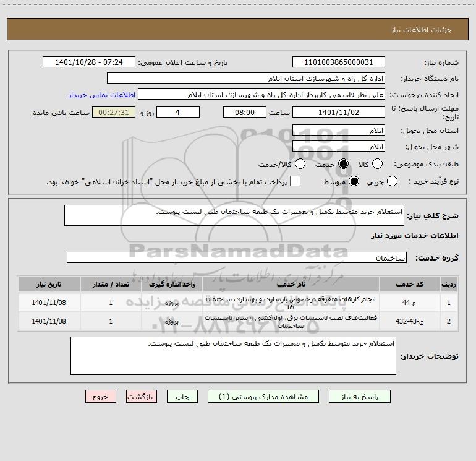Select service code ج-44 cell

(x=409, y=303)
